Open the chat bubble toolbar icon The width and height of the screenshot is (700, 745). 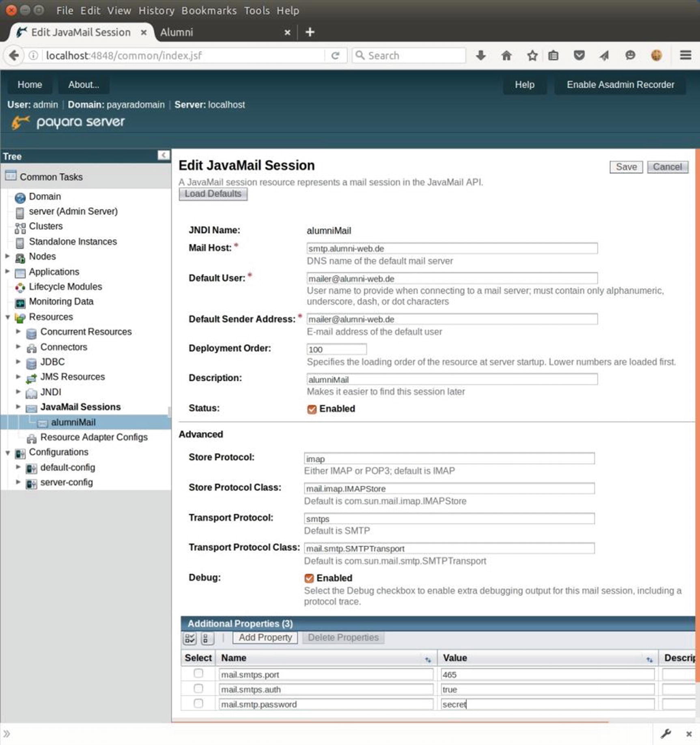630,55
